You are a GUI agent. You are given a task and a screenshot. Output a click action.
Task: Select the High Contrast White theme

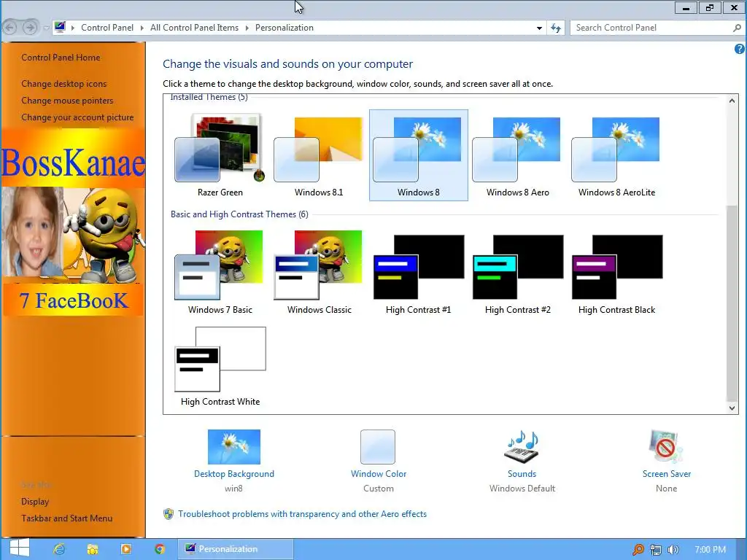tap(220, 366)
